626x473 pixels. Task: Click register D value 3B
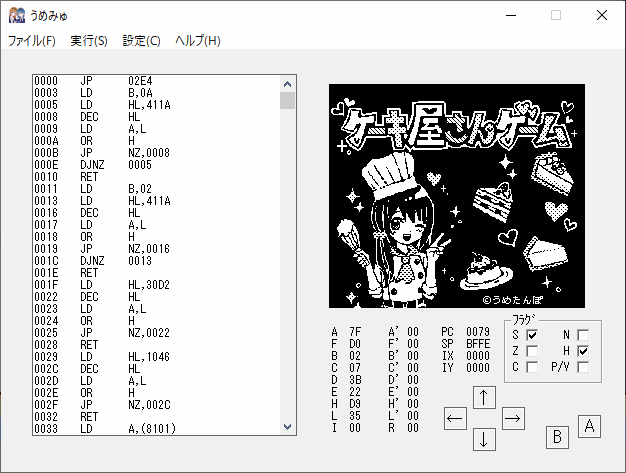[x=355, y=380]
